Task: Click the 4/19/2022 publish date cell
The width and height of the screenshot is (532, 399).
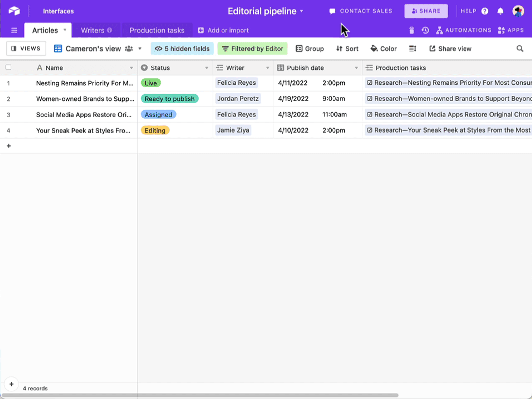Action: point(293,99)
